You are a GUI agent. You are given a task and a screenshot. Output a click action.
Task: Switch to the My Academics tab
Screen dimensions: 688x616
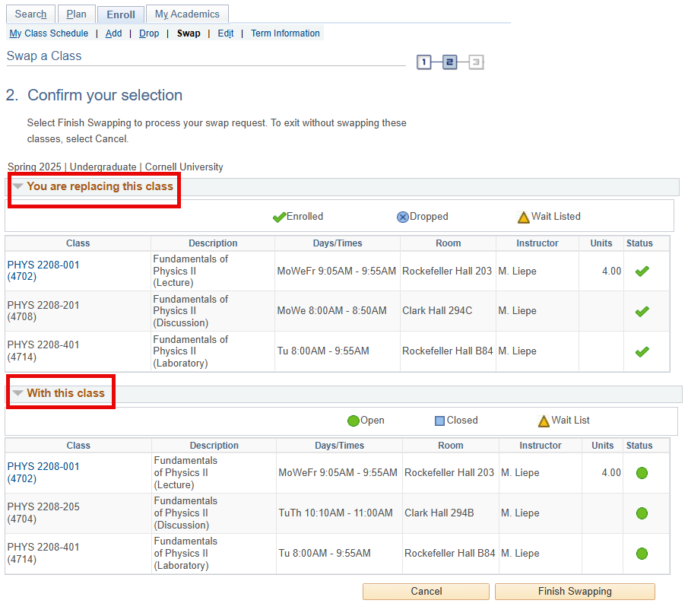tap(187, 14)
